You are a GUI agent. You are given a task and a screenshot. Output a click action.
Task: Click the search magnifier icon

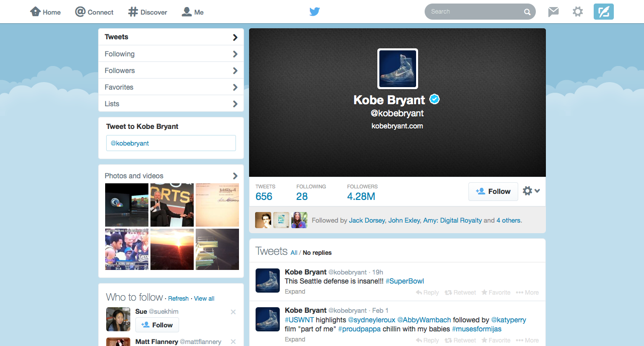[527, 12]
